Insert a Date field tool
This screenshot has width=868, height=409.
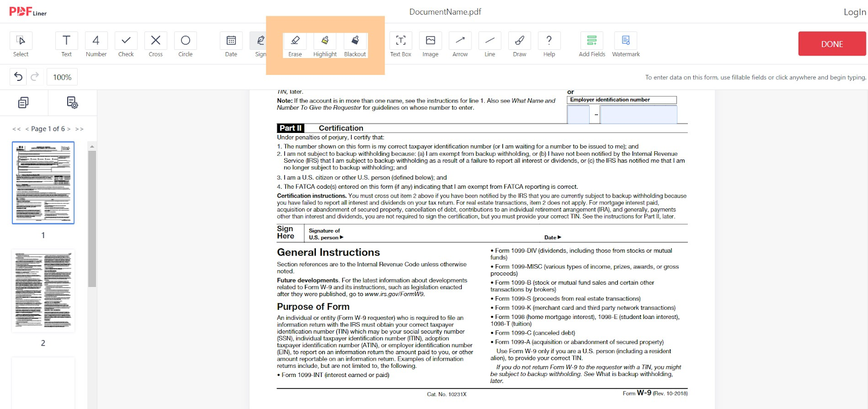231,44
